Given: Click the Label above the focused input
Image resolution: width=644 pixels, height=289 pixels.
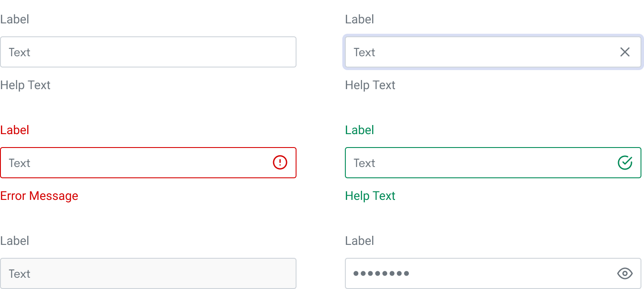Looking at the screenshot, I should pos(360,19).
